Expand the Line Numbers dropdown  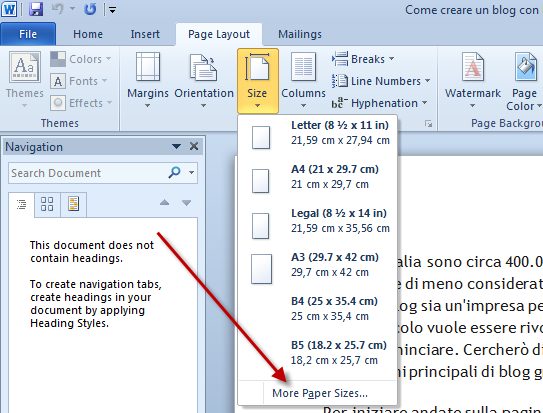click(x=381, y=81)
